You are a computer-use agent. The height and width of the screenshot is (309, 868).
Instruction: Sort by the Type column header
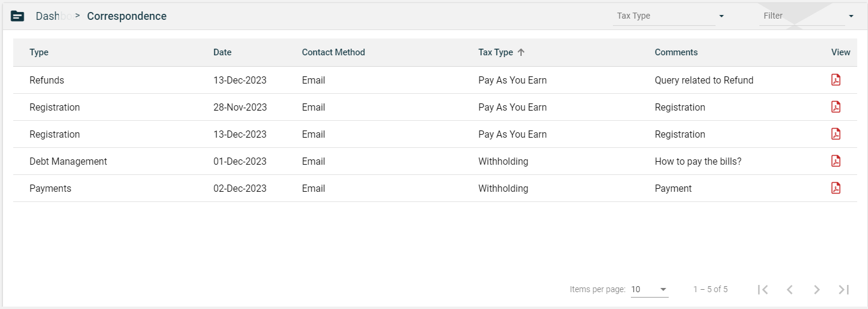point(39,52)
